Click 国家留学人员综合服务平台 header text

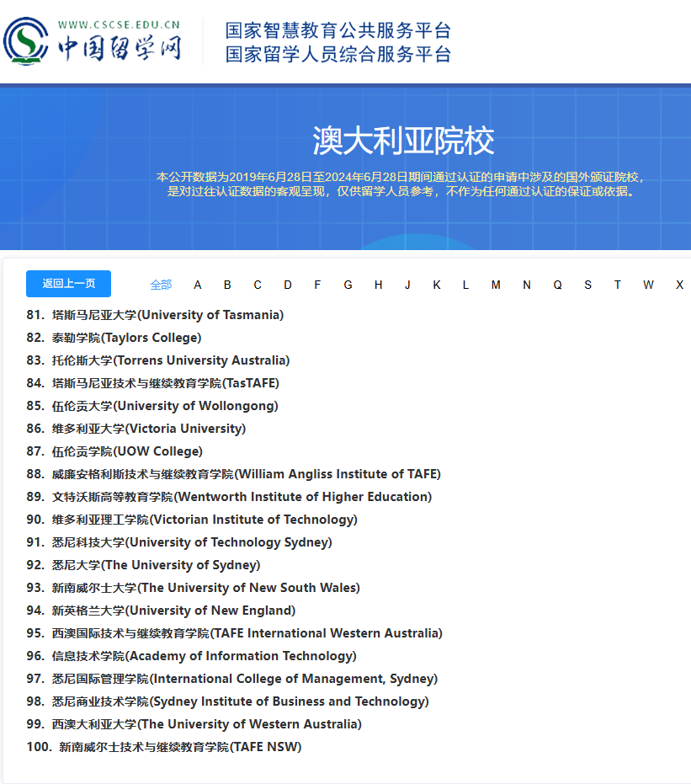coord(338,55)
